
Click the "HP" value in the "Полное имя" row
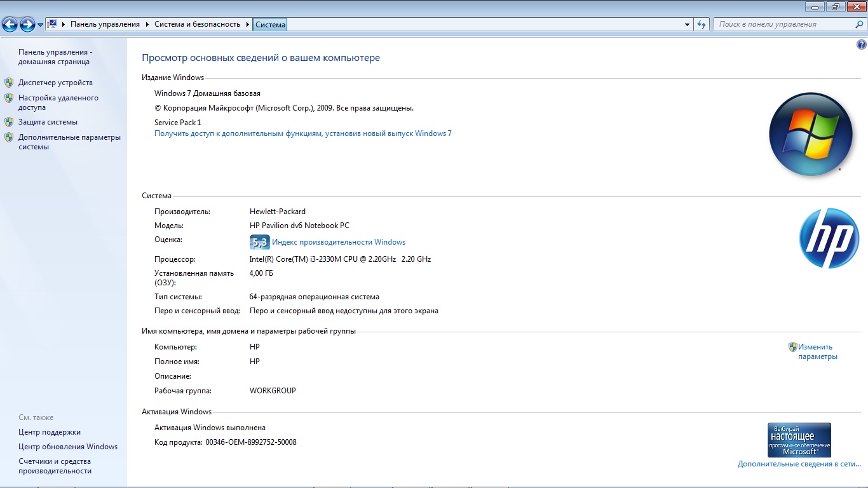[255, 362]
